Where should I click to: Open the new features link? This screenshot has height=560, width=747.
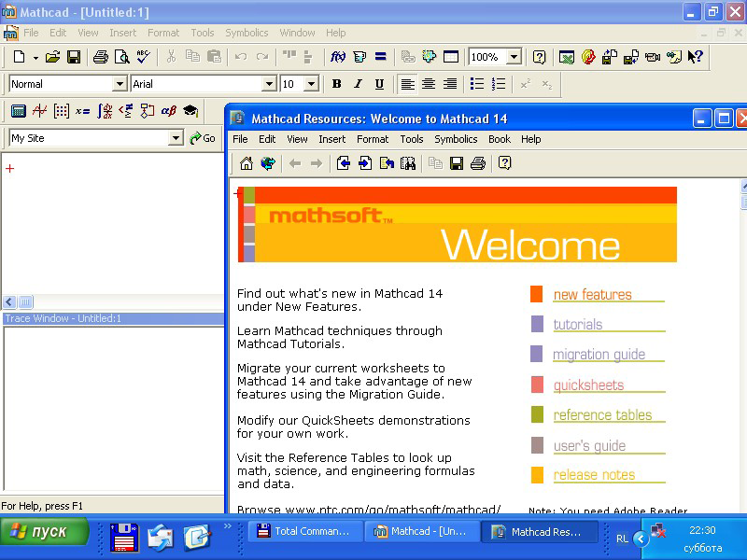(x=592, y=295)
